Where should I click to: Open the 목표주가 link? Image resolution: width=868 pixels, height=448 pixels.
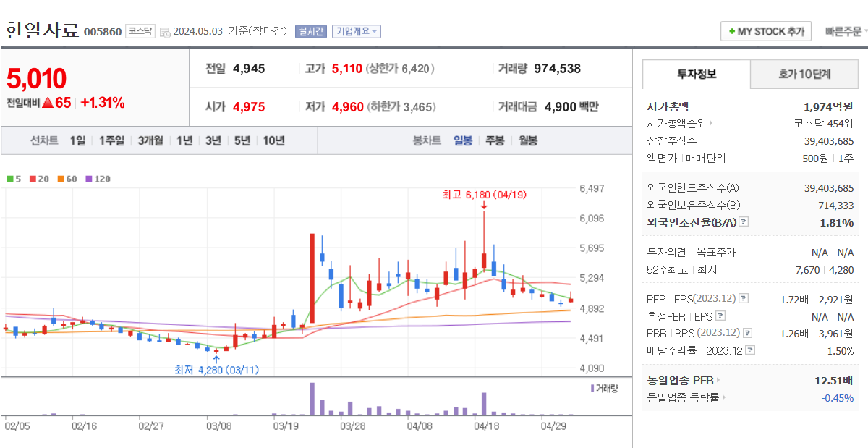(715, 253)
